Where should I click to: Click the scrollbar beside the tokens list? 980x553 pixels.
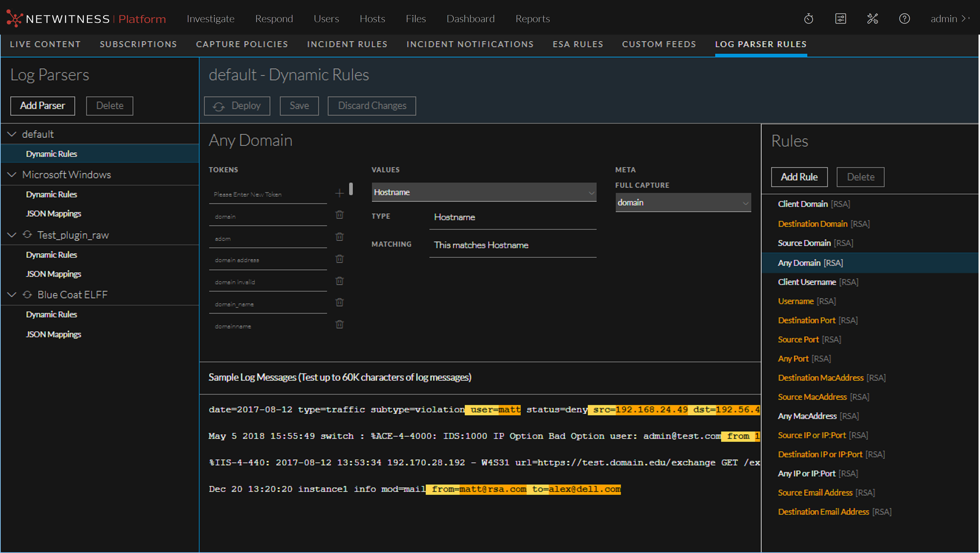point(351,189)
